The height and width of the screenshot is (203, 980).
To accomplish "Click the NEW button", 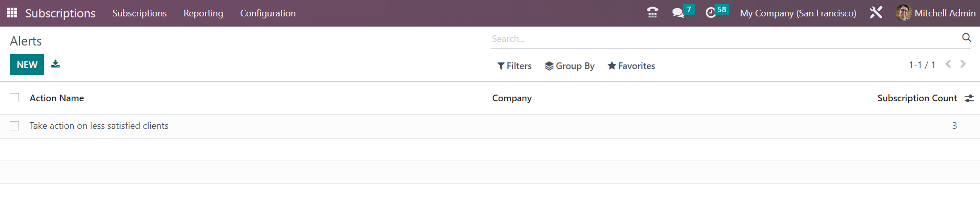I will (x=27, y=64).
